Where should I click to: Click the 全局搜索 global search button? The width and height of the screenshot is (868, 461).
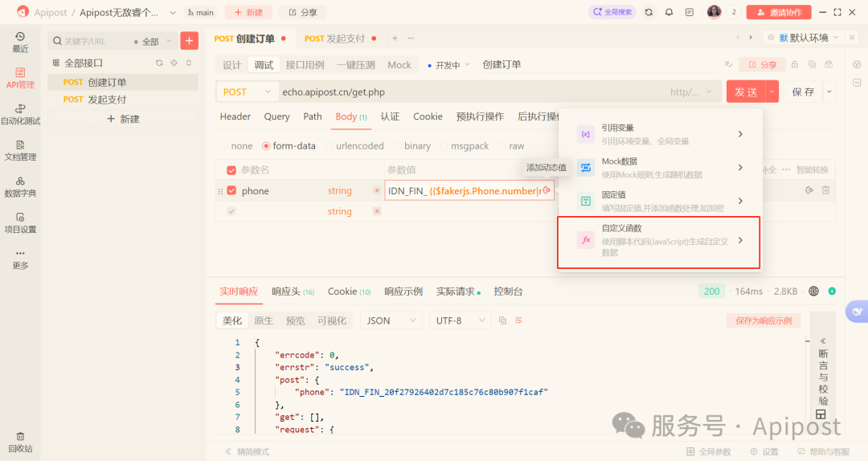pyautogui.click(x=612, y=12)
